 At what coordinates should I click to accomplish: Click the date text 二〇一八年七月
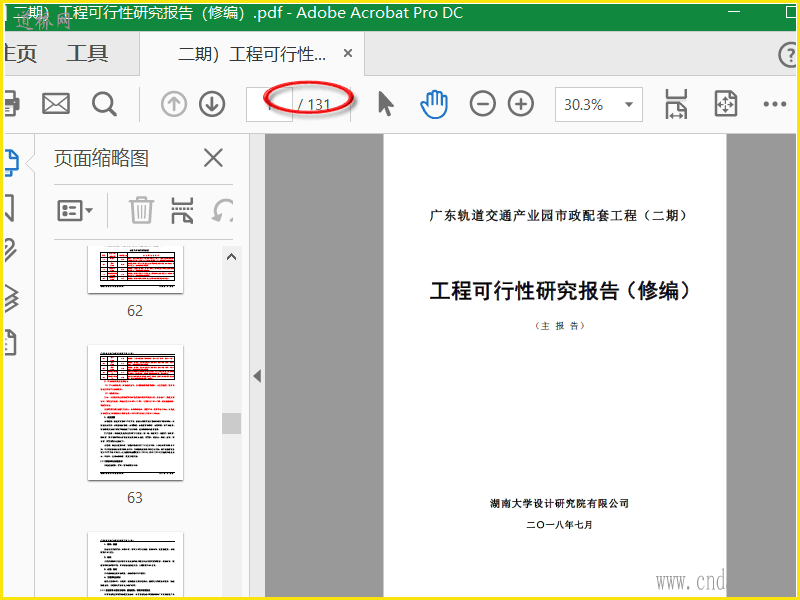559,524
